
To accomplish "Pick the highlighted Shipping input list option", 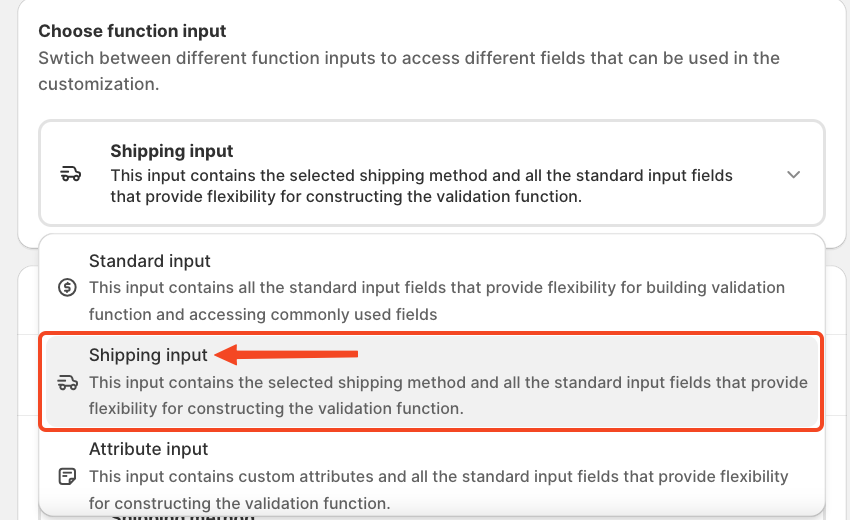I will point(431,382).
